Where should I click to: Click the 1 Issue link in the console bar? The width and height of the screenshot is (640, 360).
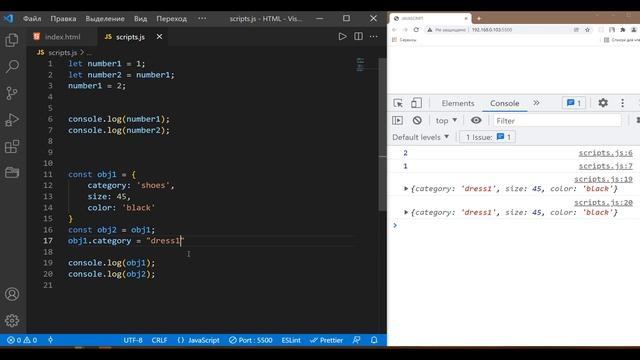(x=488, y=137)
